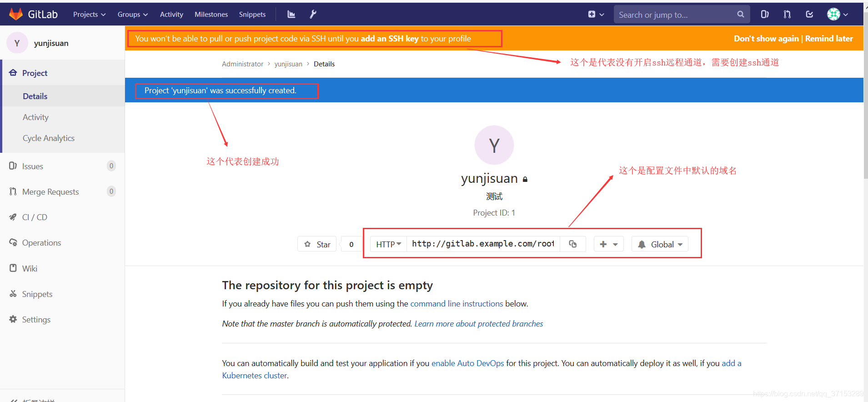
Task: Open the Projects dropdown menu
Action: click(90, 14)
